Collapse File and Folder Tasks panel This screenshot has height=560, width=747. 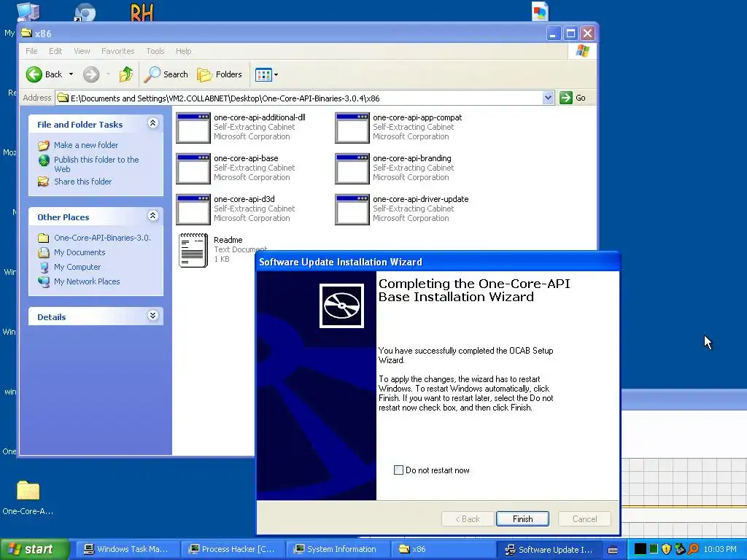pyautogui.click(x=152, y=123)
